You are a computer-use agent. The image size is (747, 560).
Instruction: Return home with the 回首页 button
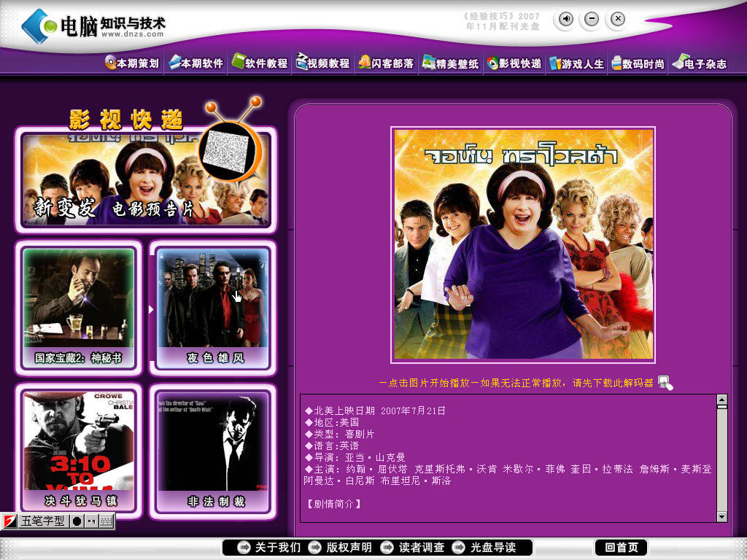[x=622, y=548]
